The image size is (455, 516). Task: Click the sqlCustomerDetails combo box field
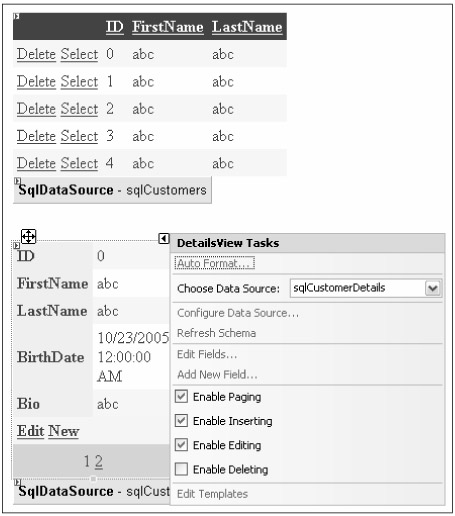pos(366,288)
